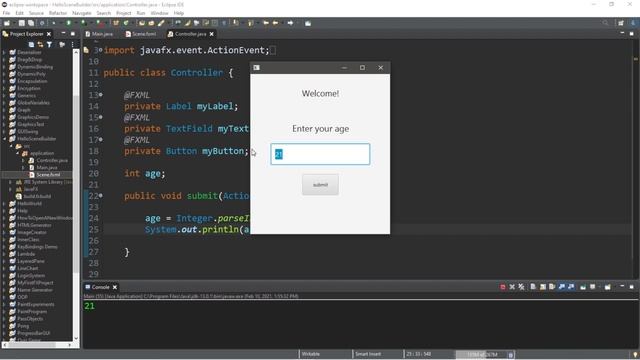Expand the folded imports at line 3
Screen dimensions: 640x360
101,50
